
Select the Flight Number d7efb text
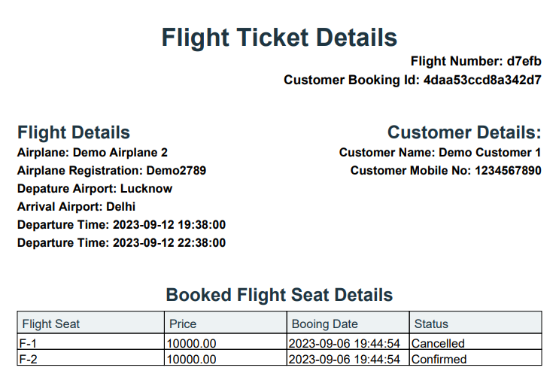[x=476, y=61]
